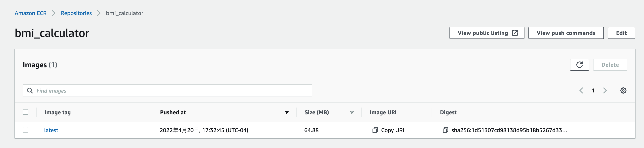Open the table preferences gear icon
This screenshot has width=644, height=148.
623,90
